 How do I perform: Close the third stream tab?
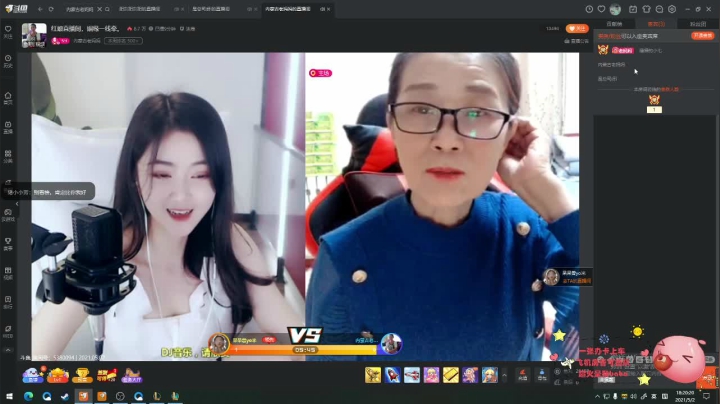tap(255, 9)
